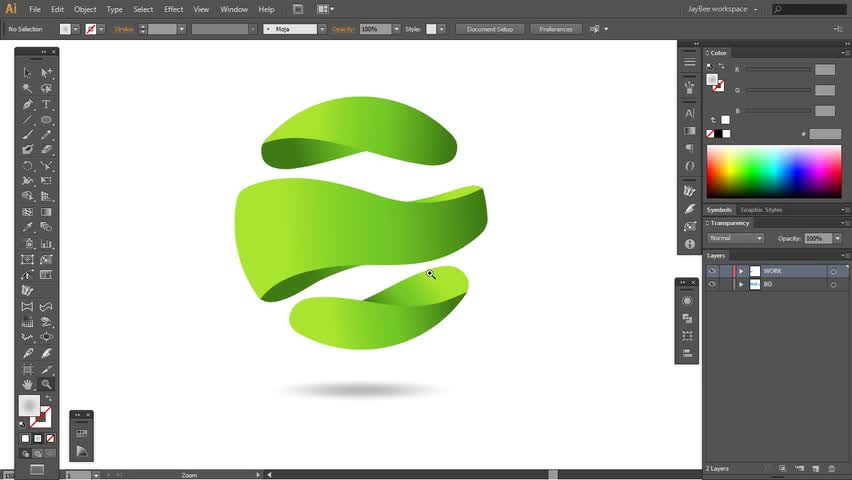Open the Character panel icon
Screen dimensions: 852x480
pyautogui.click(x=690, y=113)
